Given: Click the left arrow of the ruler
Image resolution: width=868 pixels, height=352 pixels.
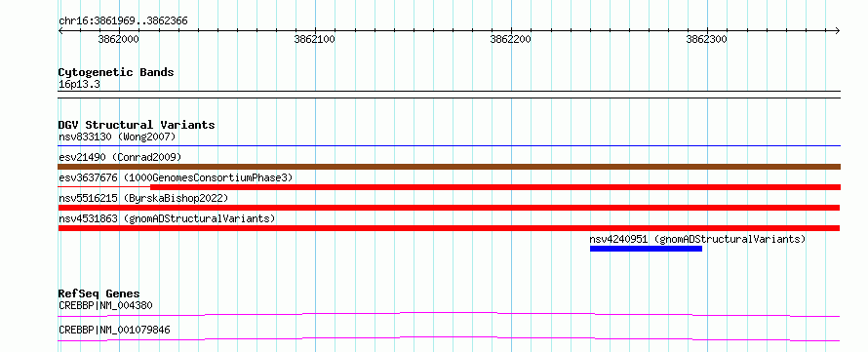Looking at the screenshot, I should (60, 30).
